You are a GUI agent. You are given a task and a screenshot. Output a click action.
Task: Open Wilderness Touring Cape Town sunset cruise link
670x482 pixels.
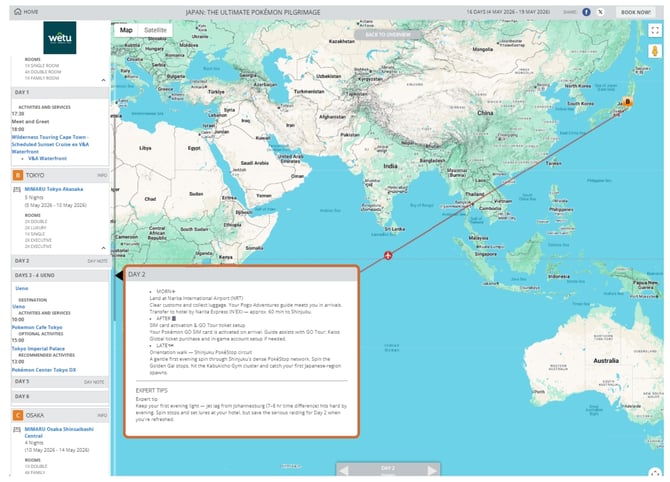click(x=50, y=144)
